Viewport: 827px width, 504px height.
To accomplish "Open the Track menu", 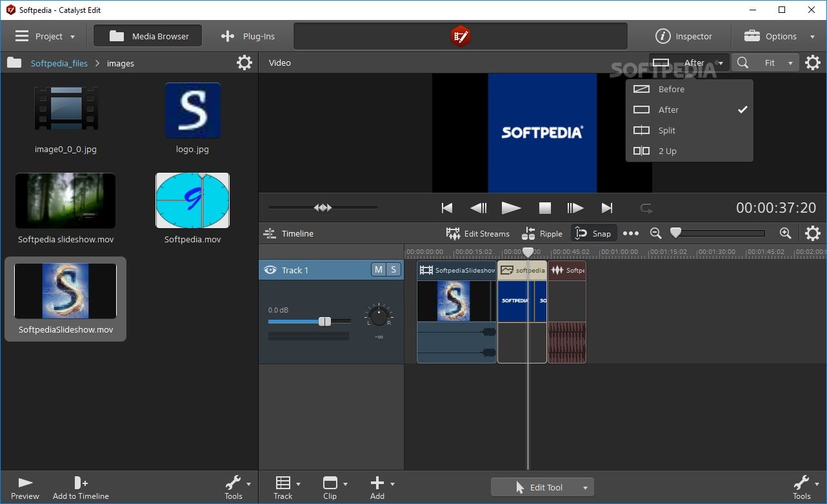I will (x=286, y=488).
